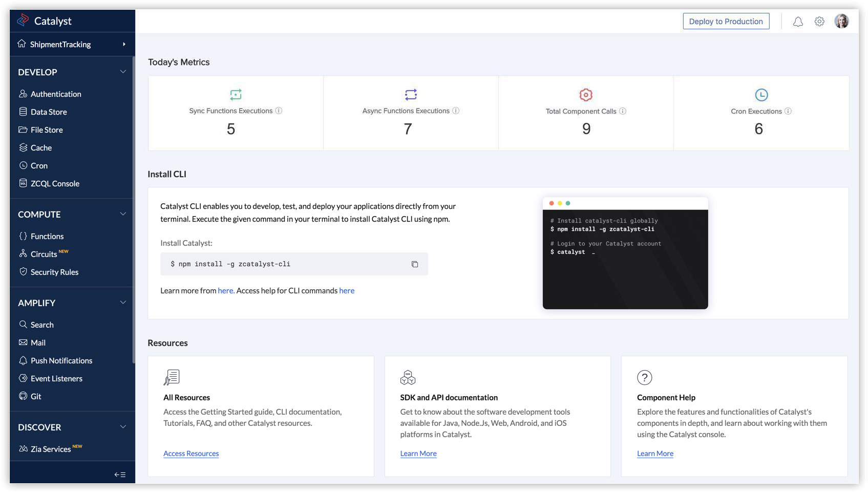
Task: Click the Security Rules shield icon
Action: tap(23, 271)
